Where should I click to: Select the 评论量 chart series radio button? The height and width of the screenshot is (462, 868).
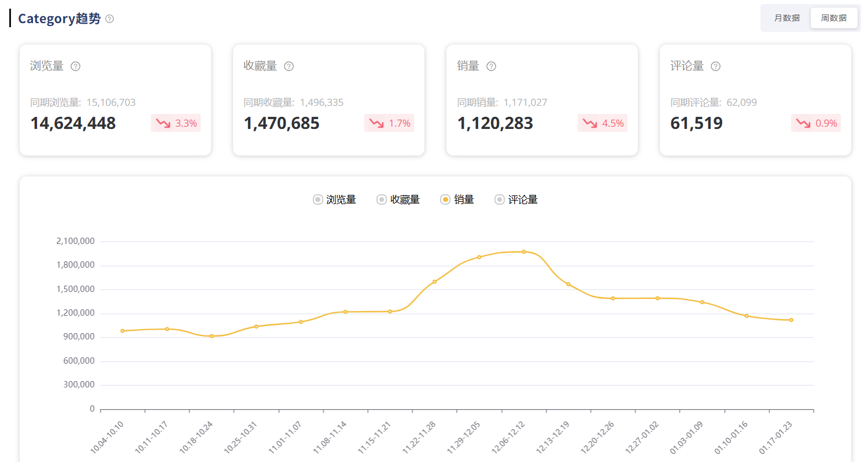coord(498,199)
